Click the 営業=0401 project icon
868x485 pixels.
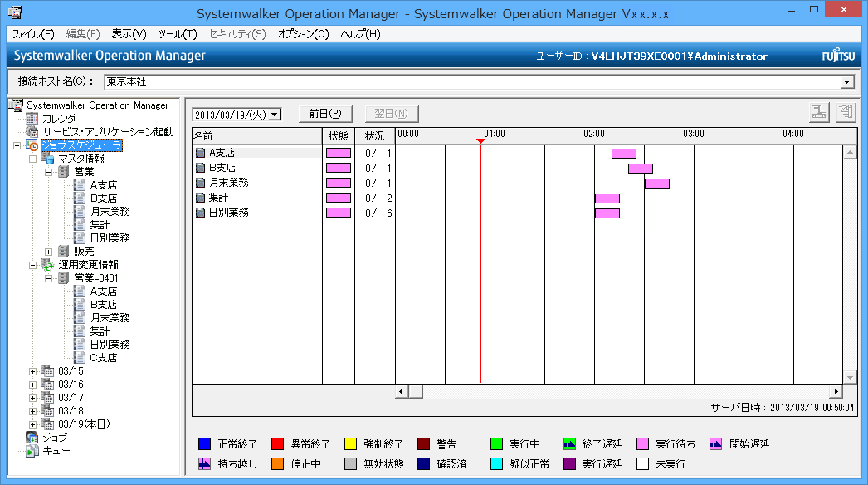[64, 278]
